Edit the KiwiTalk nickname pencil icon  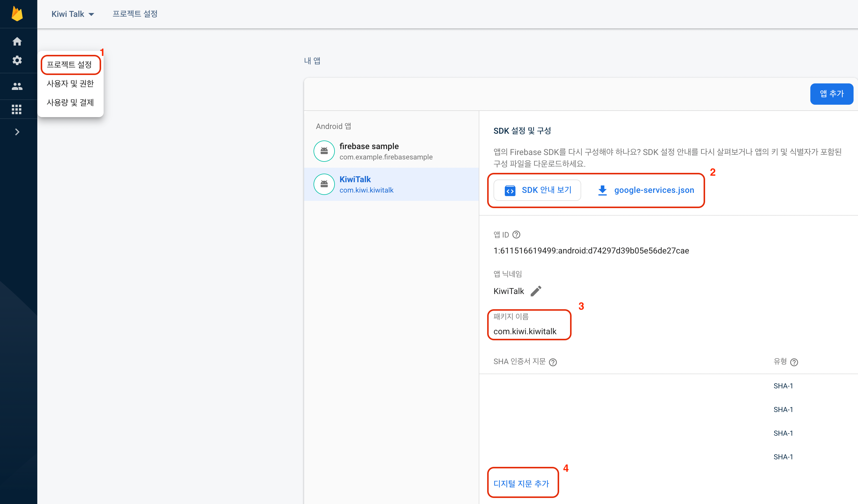[x=536, y=291]
